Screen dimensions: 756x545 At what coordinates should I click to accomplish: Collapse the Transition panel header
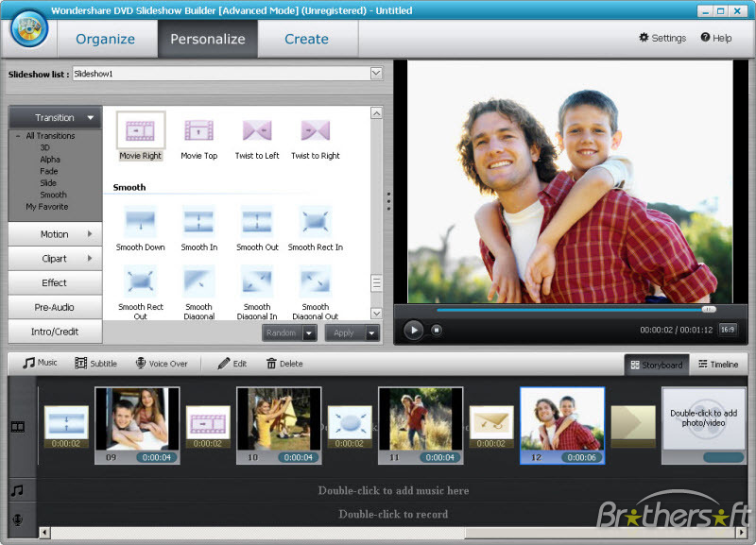coord(55,117)
